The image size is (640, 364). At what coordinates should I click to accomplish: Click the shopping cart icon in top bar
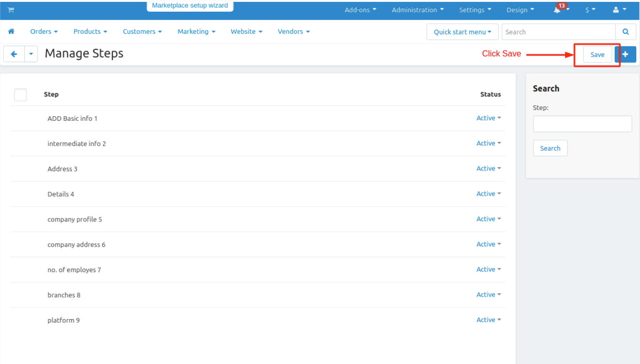point(11,10)
